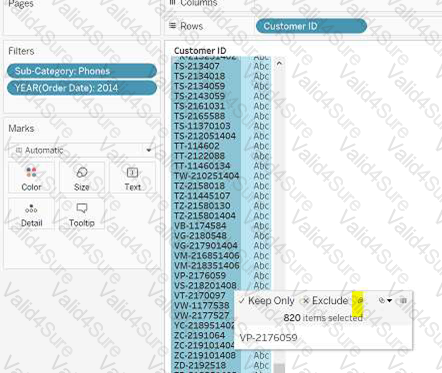442x373 pixels.
Task: Click the scroll up arrow of customer list
Action: click(x=279, y=63)
